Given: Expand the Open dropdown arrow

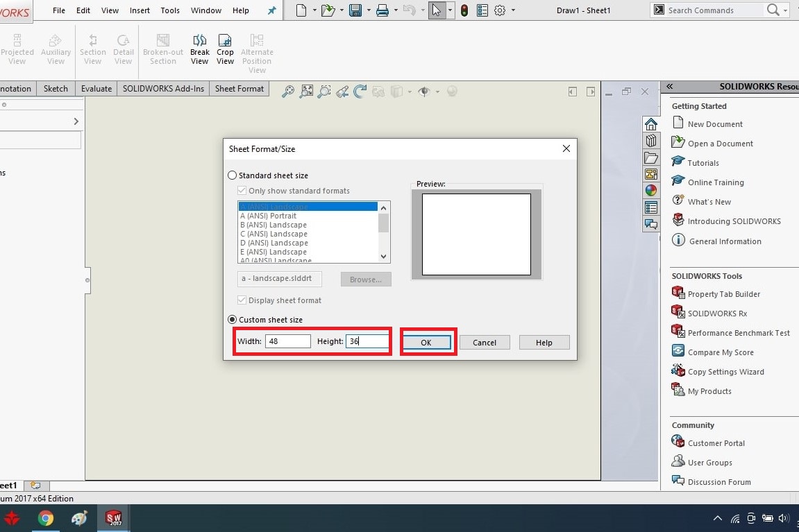Looking at the screenshot, I should pyautogui.click(x=342, y=10).
